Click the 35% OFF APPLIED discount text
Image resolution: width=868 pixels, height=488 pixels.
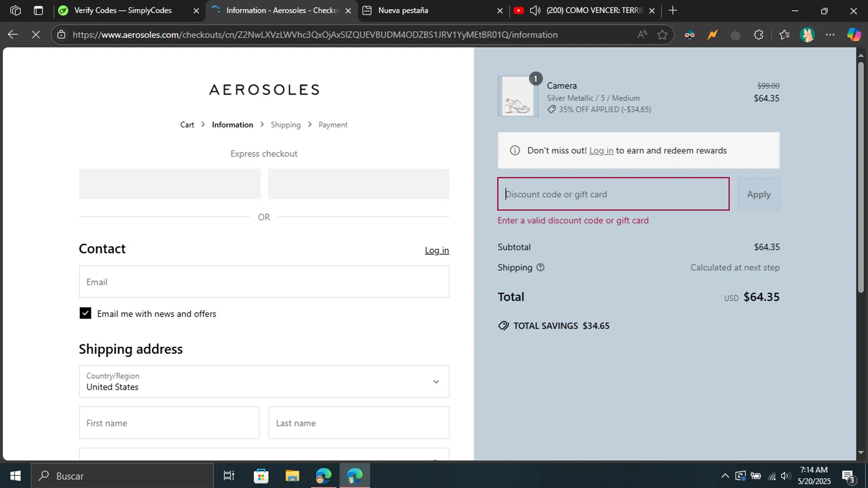click(605, 109)
